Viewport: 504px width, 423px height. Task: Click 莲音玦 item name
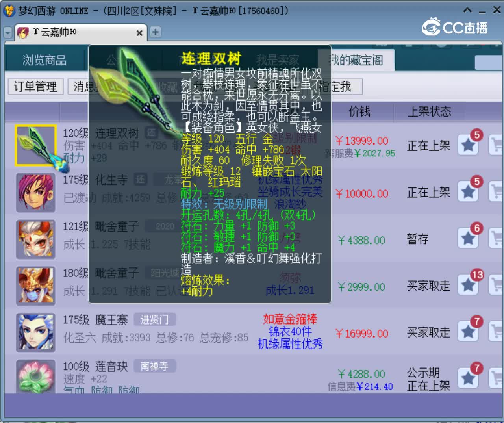111,367
